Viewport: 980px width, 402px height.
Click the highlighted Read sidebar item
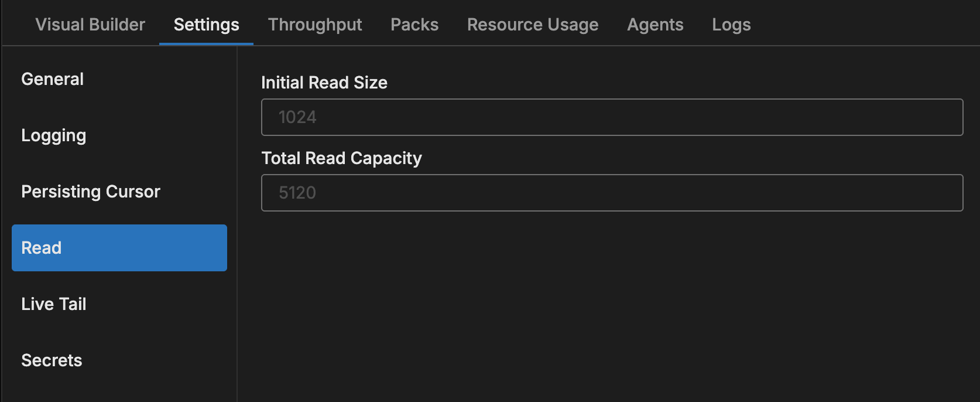pos(119,248)
